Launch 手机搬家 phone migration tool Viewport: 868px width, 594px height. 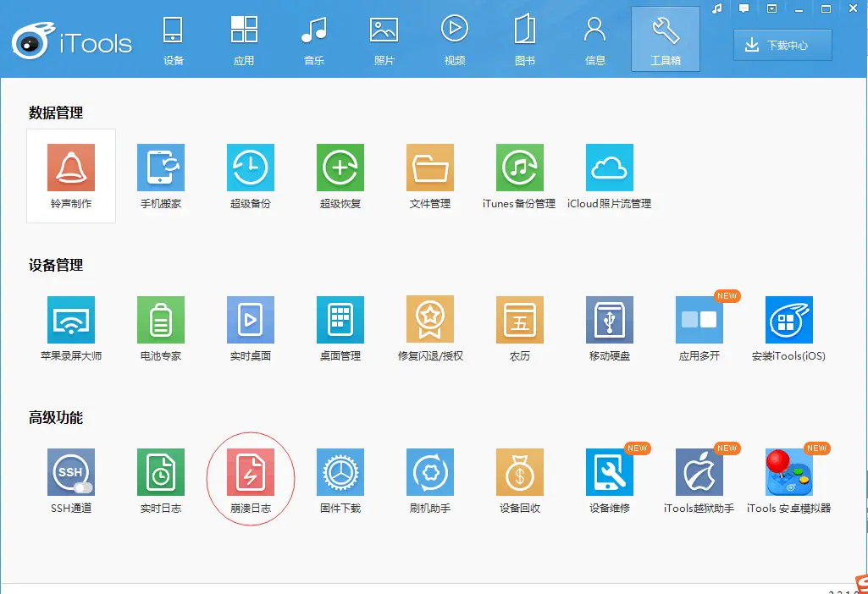point(161,176)
